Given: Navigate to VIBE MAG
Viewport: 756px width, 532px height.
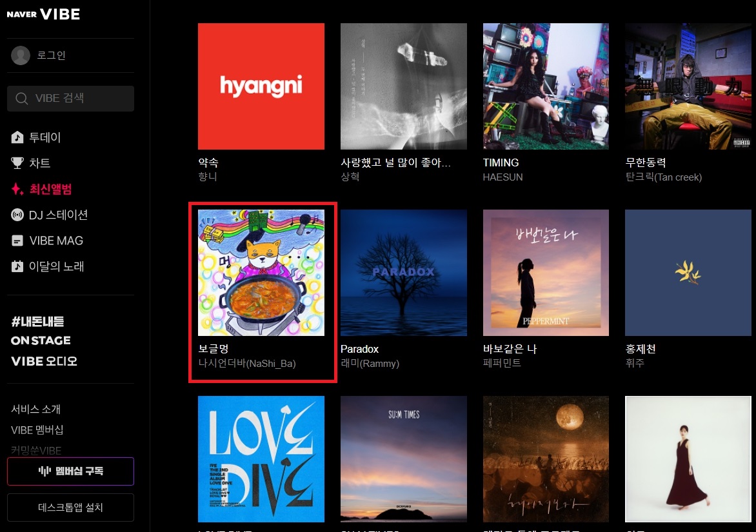Looking at the screenshot, I should coord(56,241).
